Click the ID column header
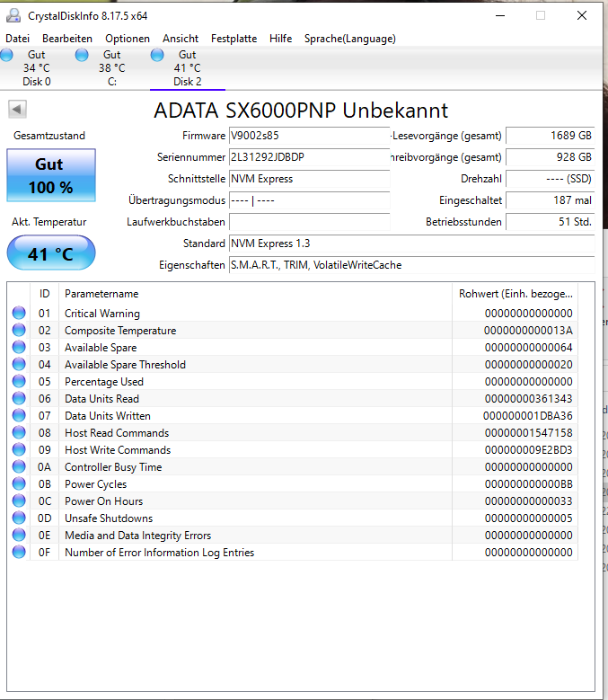The height and width of the screenshot is (700, 608). [x=44, y=294]
